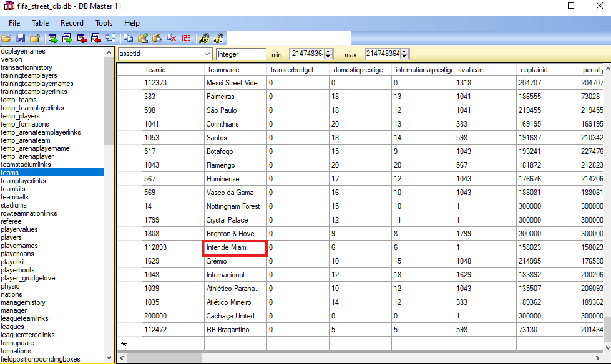Select the players table in the list
This screenshot has width=611, height=364.
pos(11,237)
